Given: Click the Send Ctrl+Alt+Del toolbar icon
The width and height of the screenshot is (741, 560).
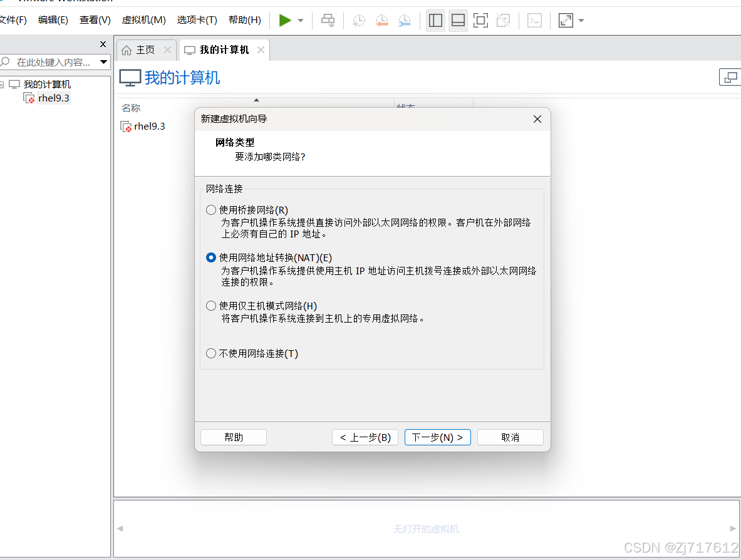Looking at the screenshot, I should [x=328, y=20].
